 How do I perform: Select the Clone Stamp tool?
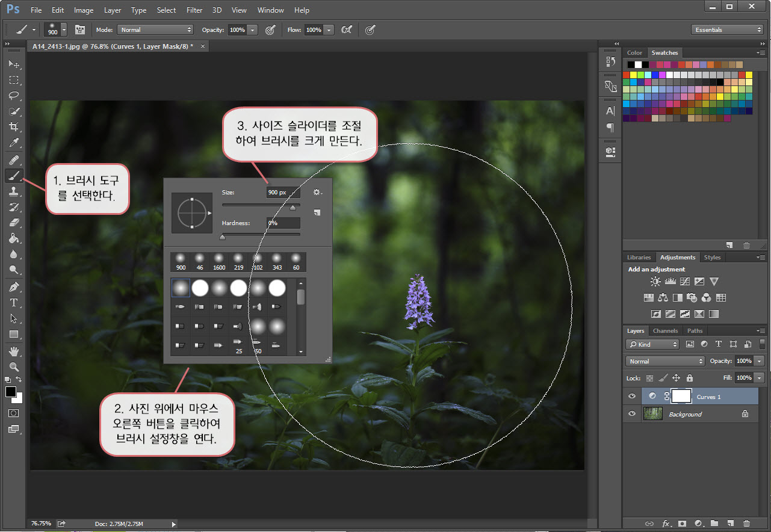coord(14,191)
